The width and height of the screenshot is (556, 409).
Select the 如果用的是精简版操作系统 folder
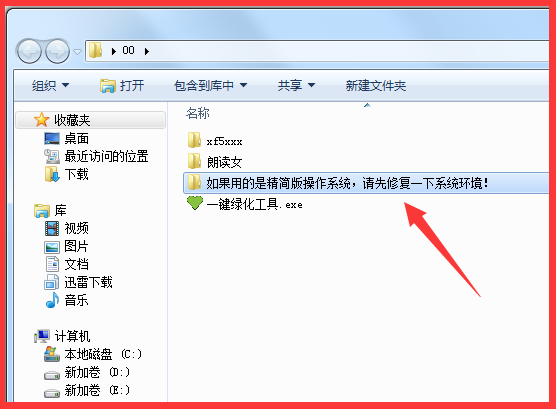[x=366, y=183]
